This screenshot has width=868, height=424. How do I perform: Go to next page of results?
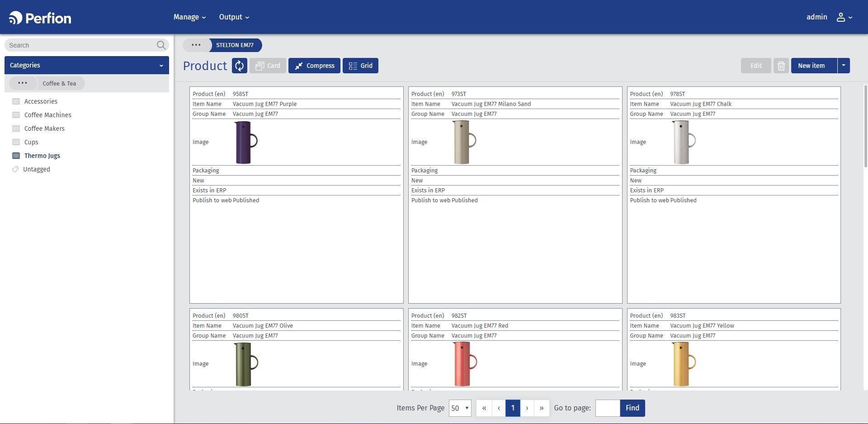[x=527, y=408]
